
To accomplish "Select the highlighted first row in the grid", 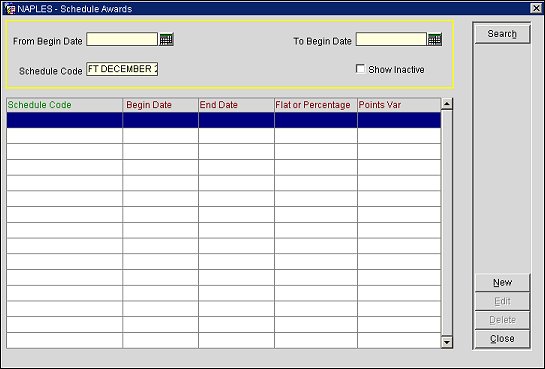I will point(223,120).
